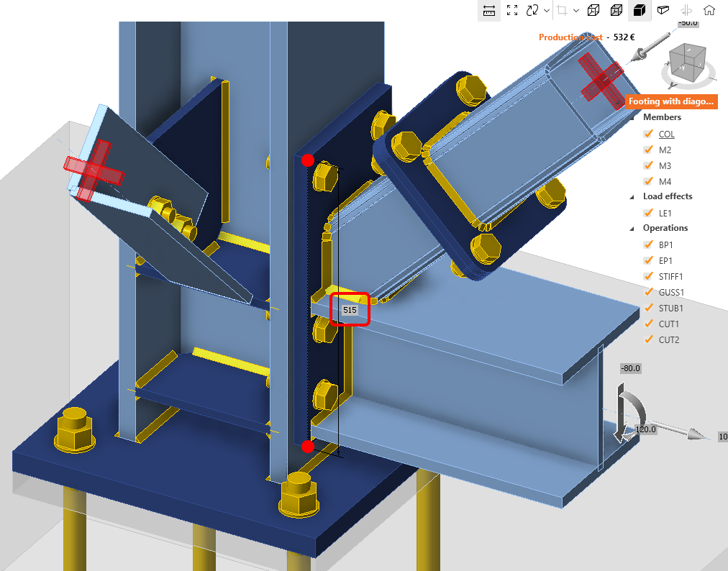
Task: Select the top-left bolt on the splice plate
Action: tap(407, 146)
